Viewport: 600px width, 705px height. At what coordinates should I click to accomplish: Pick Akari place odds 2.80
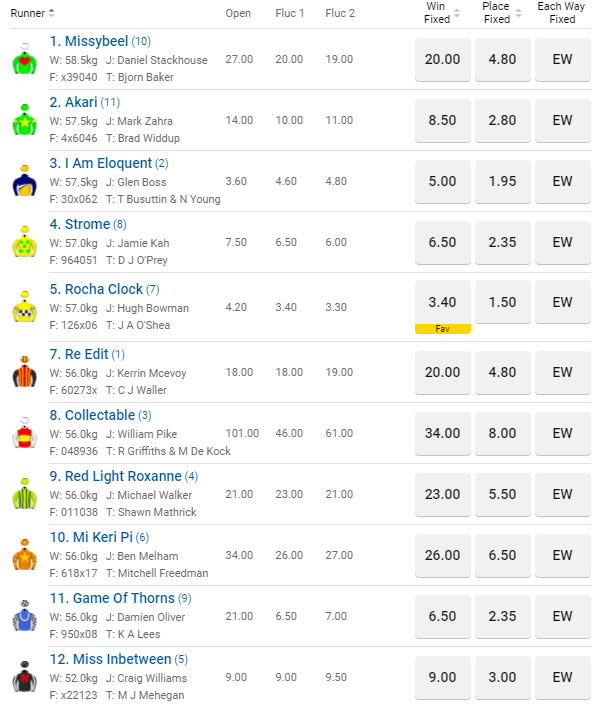pos(502,120)
